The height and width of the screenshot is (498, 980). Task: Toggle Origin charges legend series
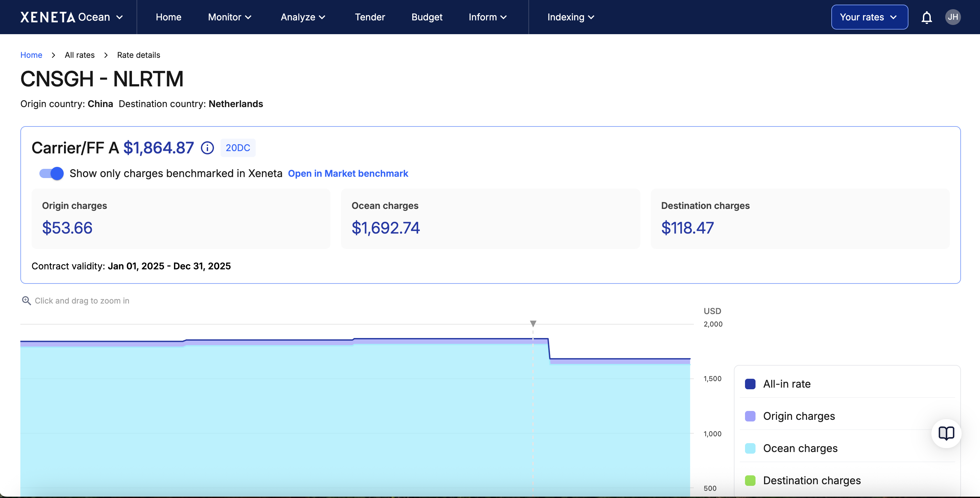click(x=799, y=416)
